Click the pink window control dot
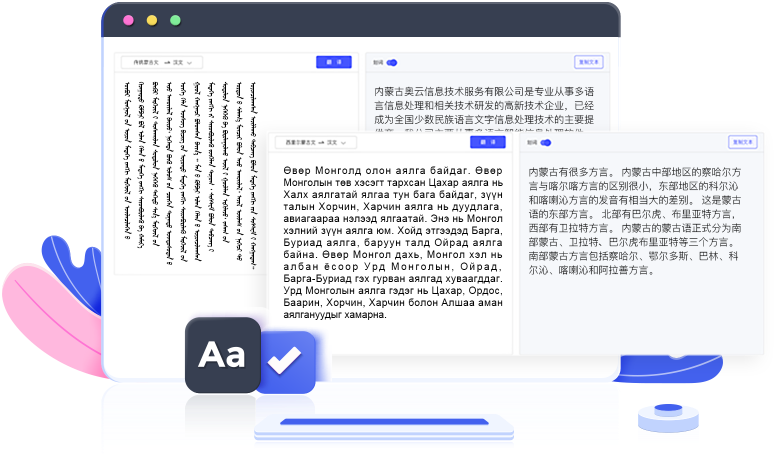This screenshot has height=454, width=778. 129,20
